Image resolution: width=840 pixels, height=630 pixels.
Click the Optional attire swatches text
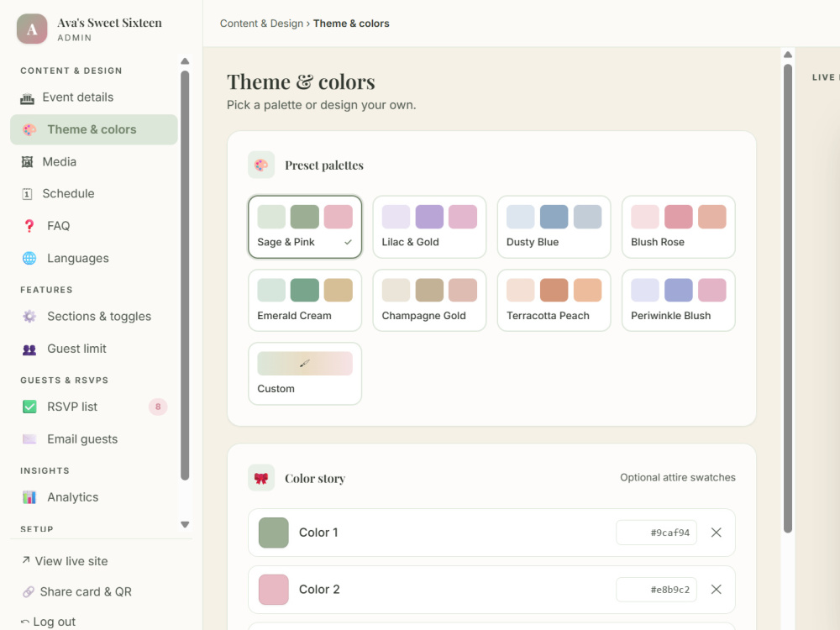point(678,477)
